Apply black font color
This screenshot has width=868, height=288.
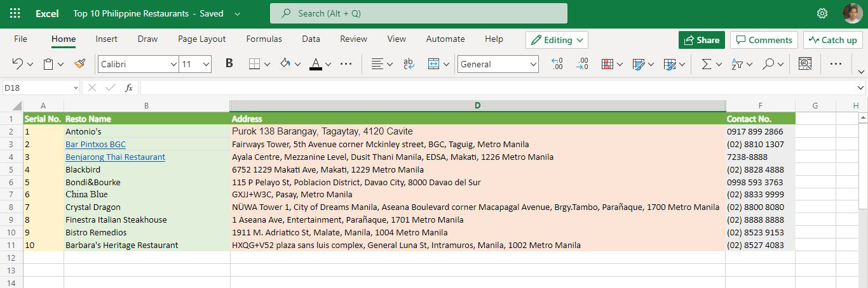pyautogui.click(x=316, y=64)
